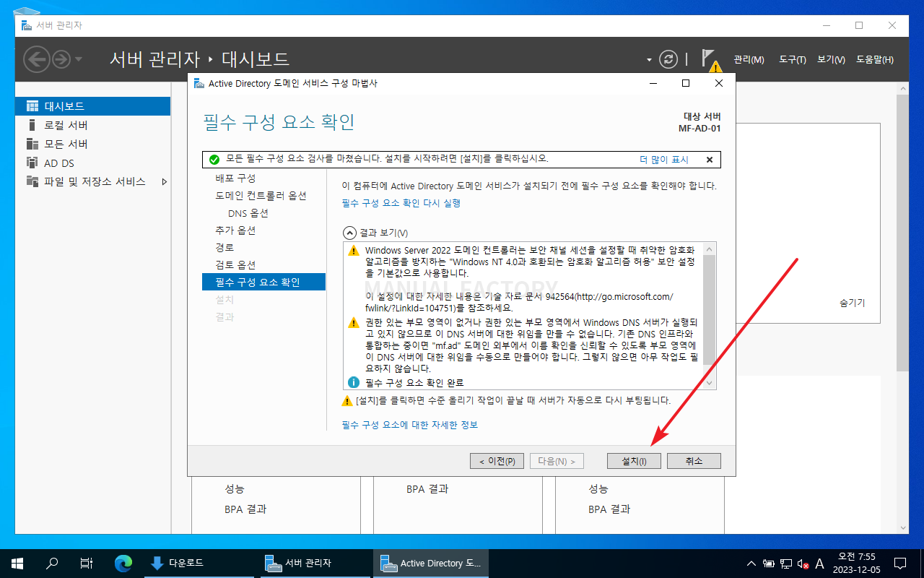Launch Microsoft Edge from taskbar
The height and width of the screenshot is (578, 924).
point(123,563)
